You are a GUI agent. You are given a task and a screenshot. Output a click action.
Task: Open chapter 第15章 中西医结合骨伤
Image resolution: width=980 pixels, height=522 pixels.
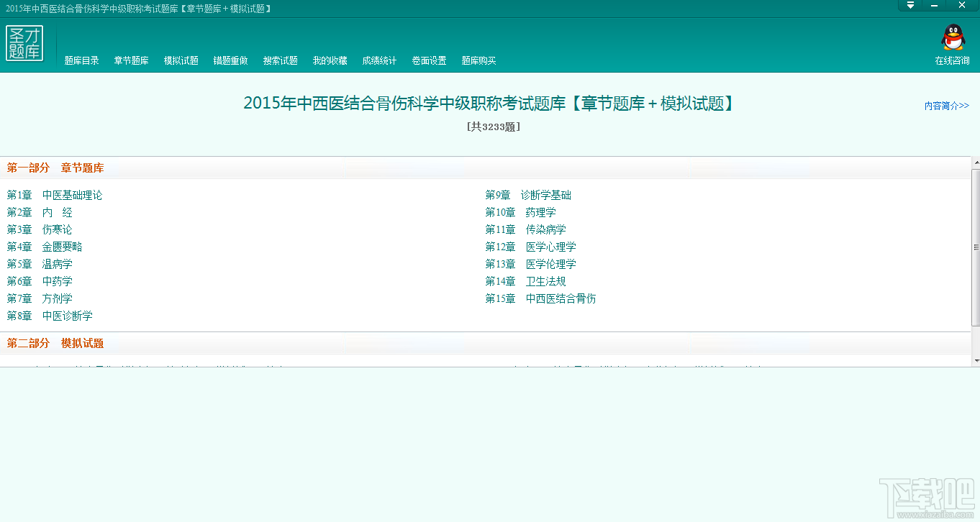(541, 298)
